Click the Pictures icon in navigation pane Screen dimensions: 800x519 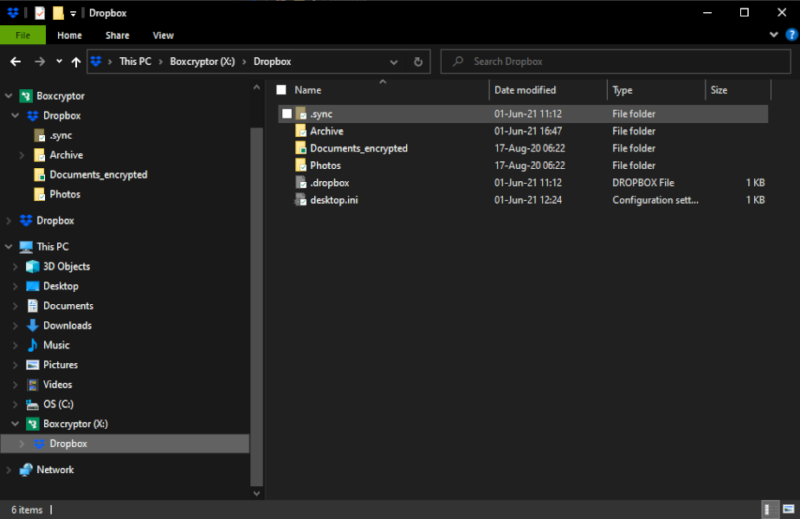pyautogui.click(x=33, y=365)
